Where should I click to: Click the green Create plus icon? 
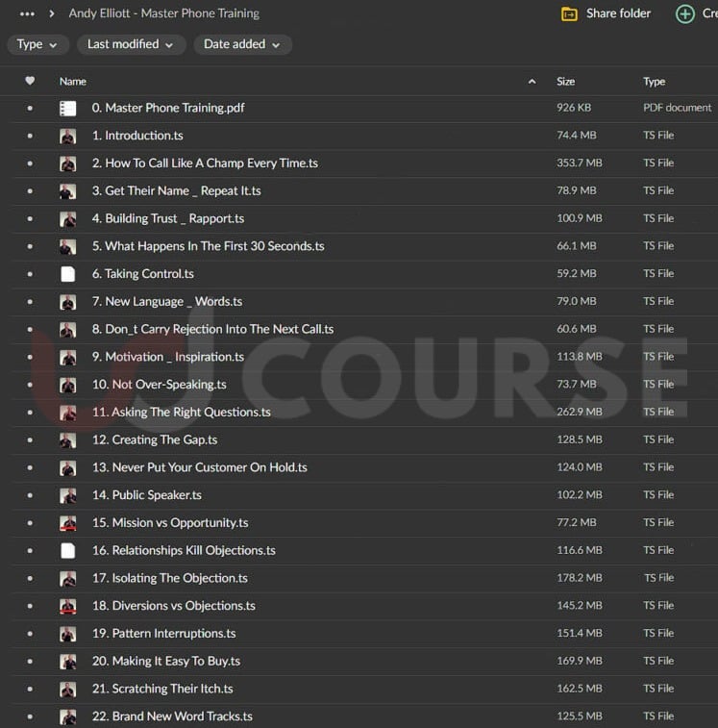[684, 14]
